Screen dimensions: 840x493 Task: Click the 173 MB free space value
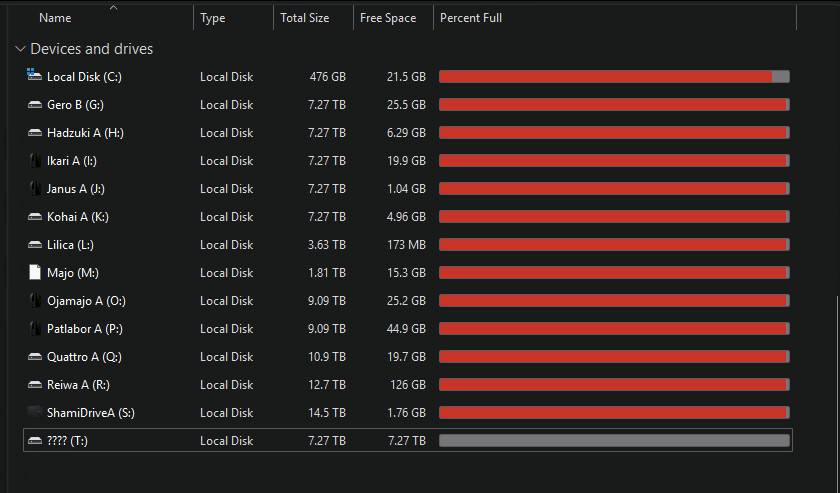tap(406, 245)
